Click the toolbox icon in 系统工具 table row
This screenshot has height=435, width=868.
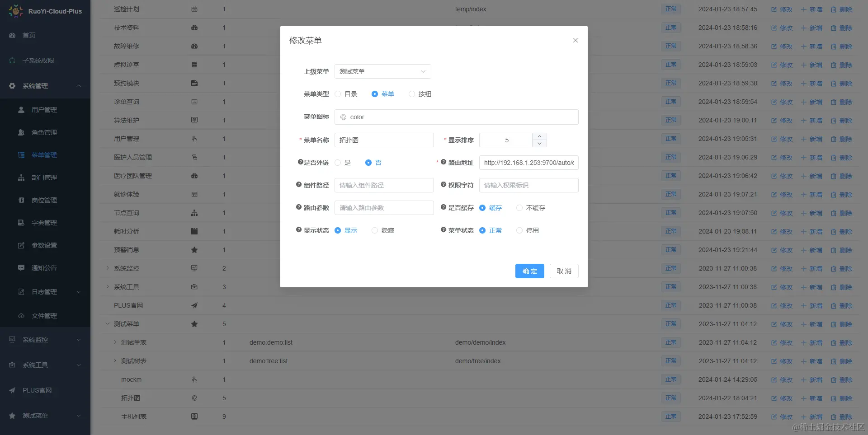click(194, 287)
